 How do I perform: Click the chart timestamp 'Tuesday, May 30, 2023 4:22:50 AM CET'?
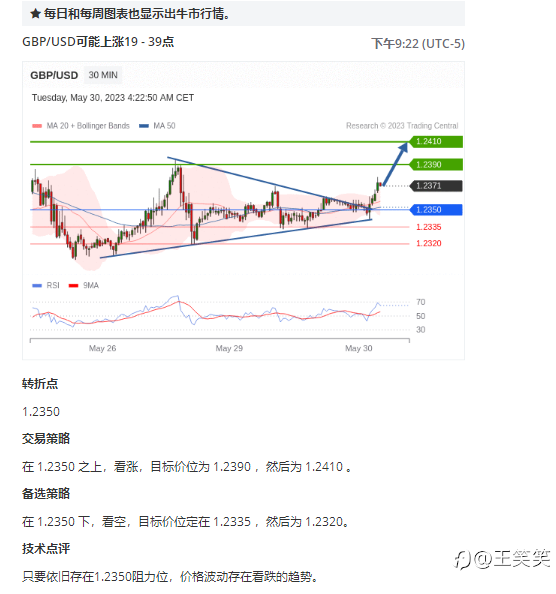coord(113,98)
